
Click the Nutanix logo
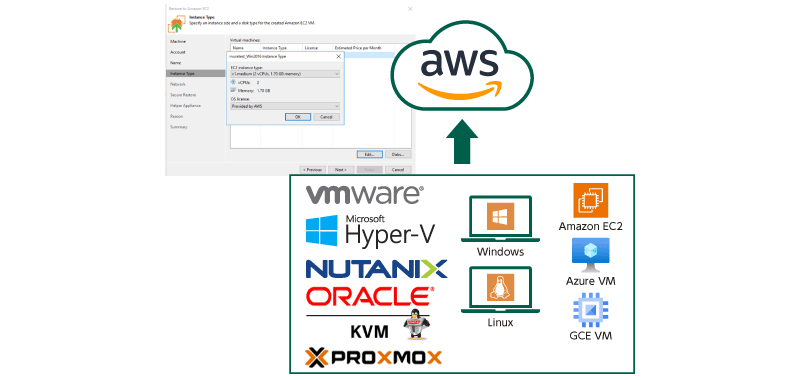click(x=377, y=269)
